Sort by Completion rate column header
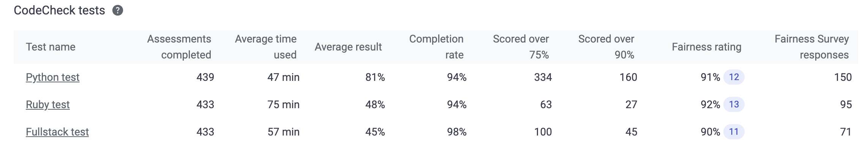 tap(436, 47)
